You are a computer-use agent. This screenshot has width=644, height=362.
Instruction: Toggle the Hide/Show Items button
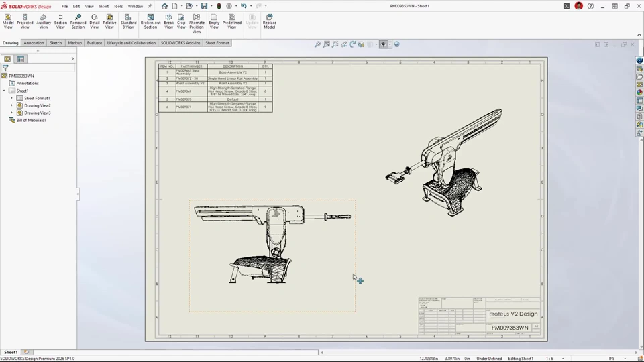pos(383,44)
